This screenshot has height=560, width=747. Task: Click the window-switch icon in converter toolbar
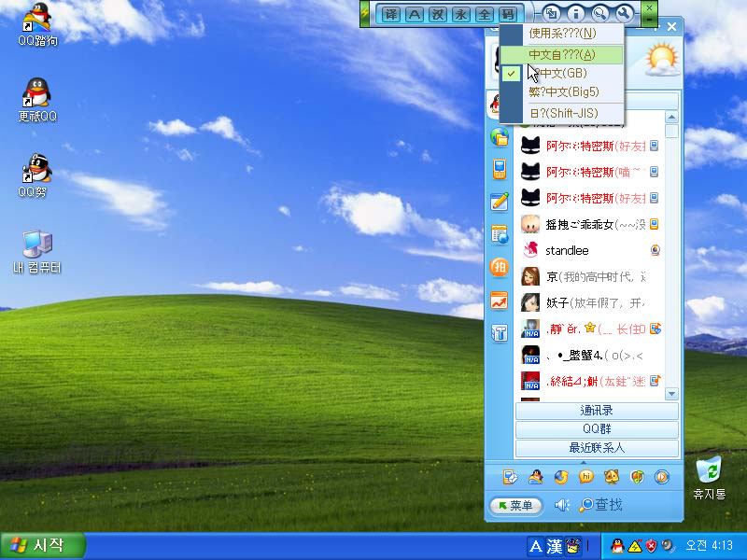pyautogui.click(x=551, y=13)
